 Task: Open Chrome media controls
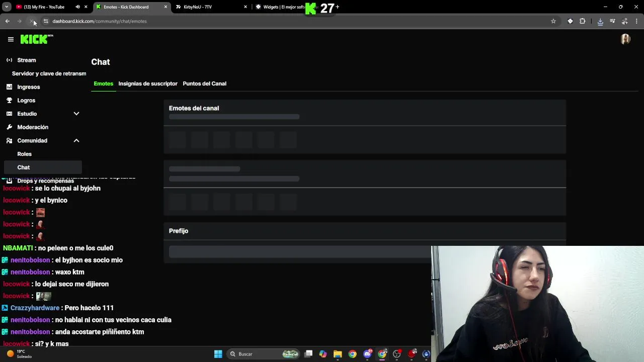[612, 21]
